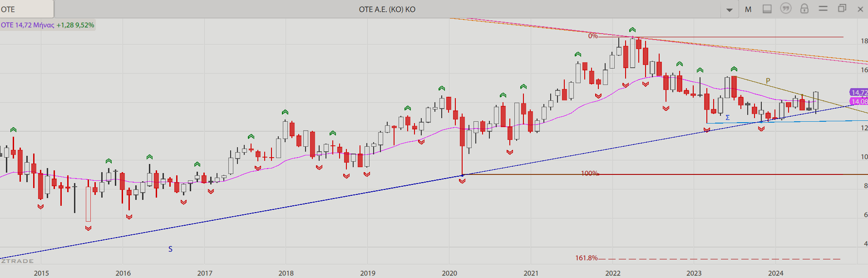This screenshot has height=278, width=868.
Task: Click the title OTE A.E. (KO) KO
Action: tap(387, 9)
